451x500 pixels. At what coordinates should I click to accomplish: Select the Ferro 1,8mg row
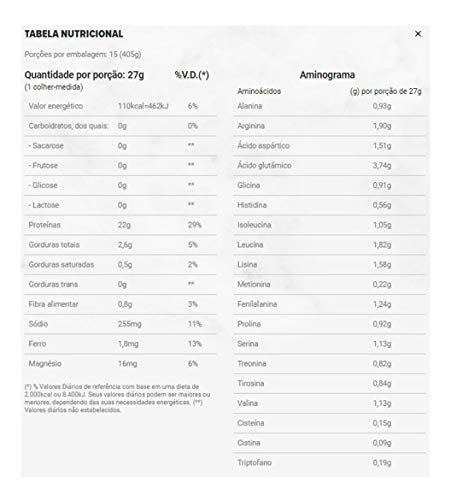(x=120, y=344)
